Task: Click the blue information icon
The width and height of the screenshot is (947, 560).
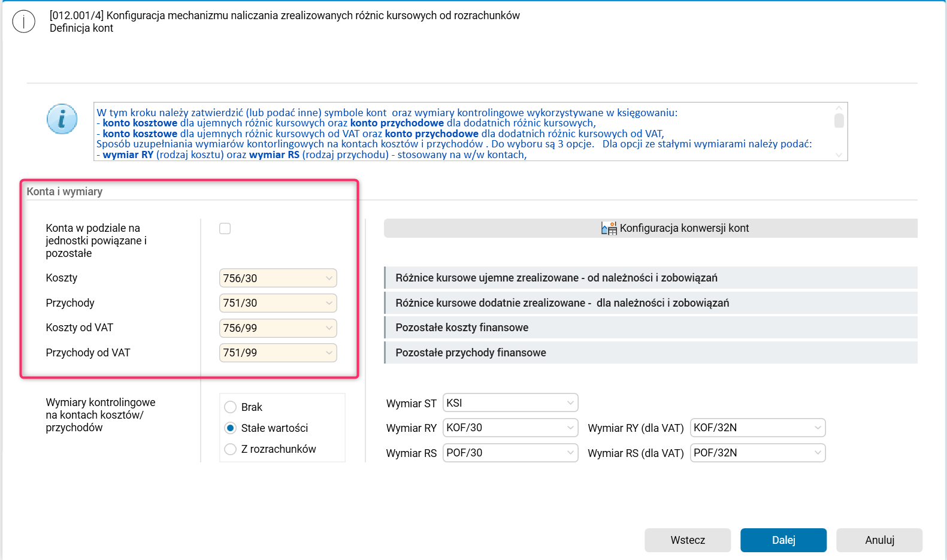Action: 62,119
